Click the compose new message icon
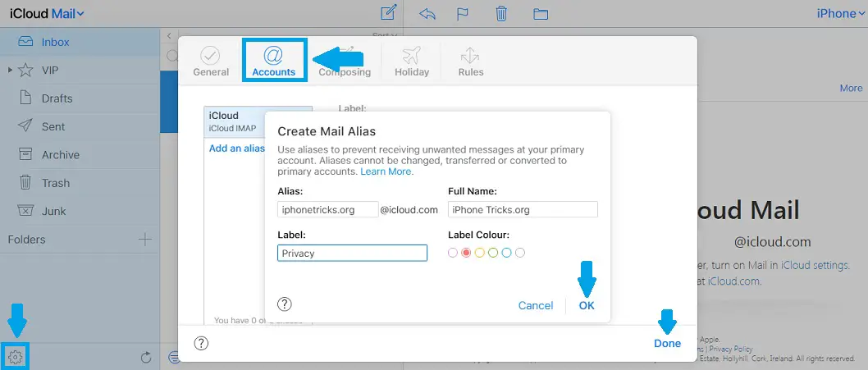This screenshot has width=868, height=370. pos(389,13)
